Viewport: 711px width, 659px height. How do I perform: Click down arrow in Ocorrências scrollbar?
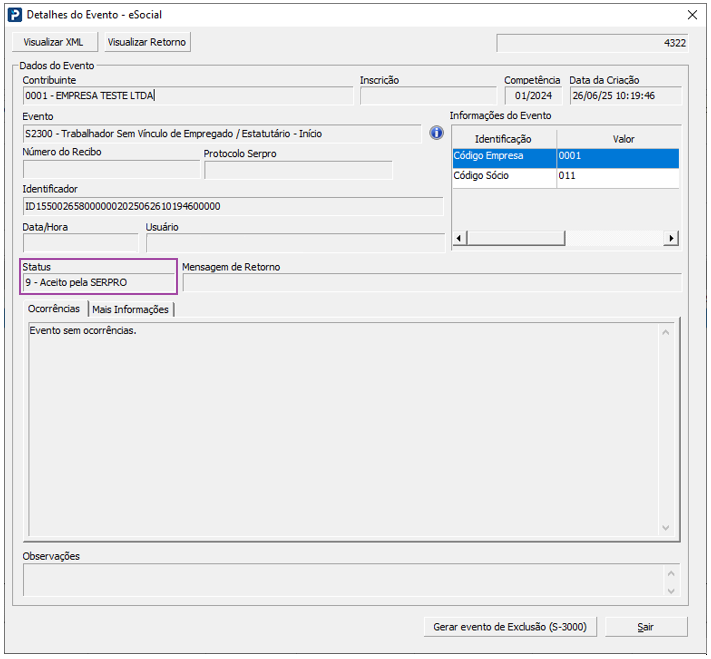click(x=666, y=528)
